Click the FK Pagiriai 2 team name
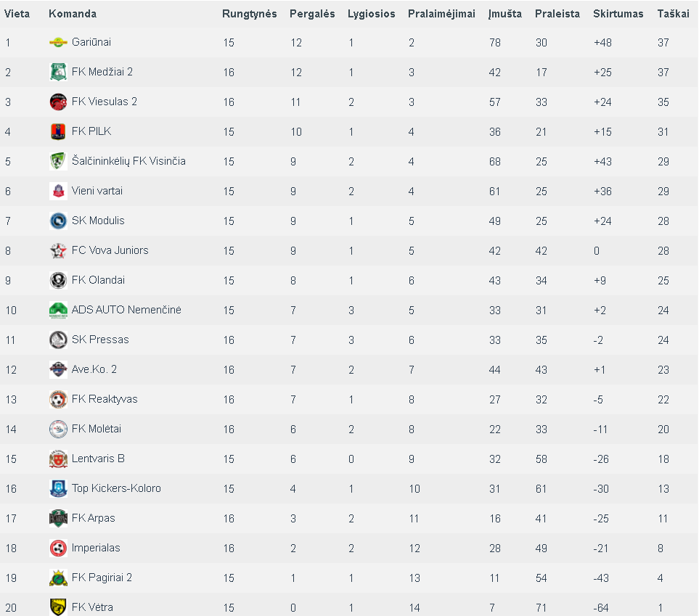The width and height of the screenshot is (699, 616). (102, 578)
